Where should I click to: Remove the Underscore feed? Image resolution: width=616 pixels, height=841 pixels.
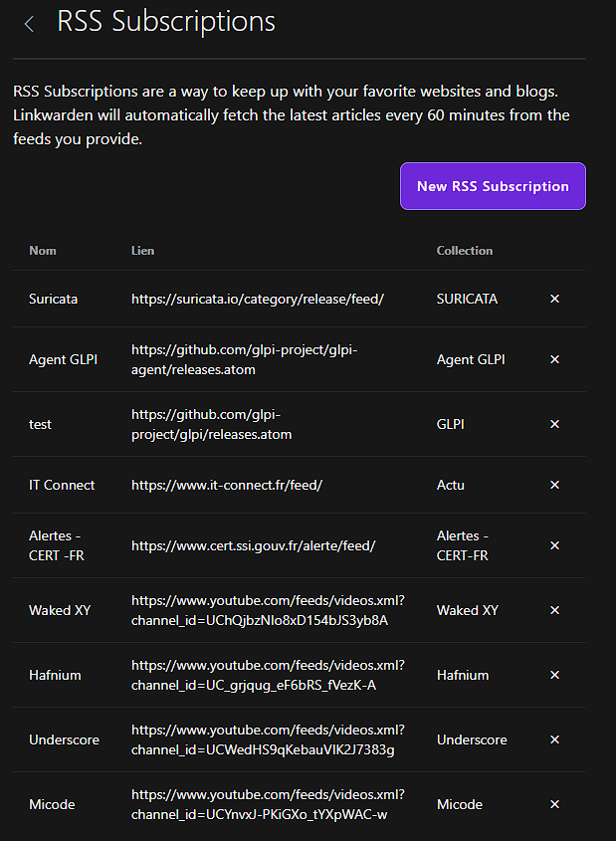click(x=554, y=739)
